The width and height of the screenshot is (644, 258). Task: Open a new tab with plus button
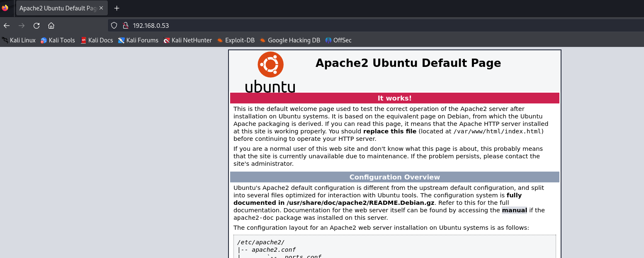pos(117,8)
